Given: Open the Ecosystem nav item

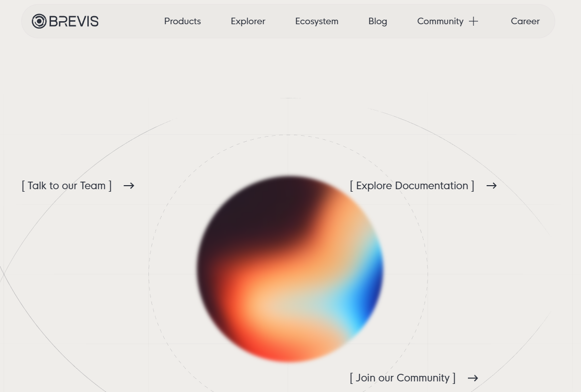Looking at the screenshot, I should pyautogui.click(x=316, y=21).
